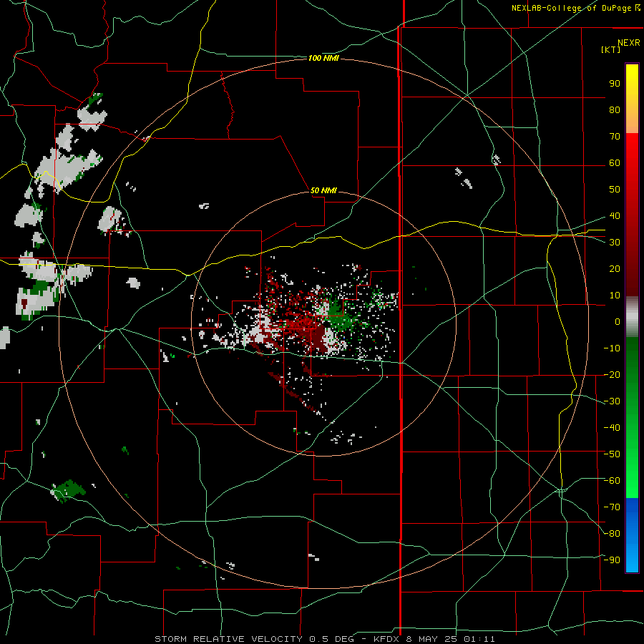The width and height of the screenshot is (644, 644).
Task: Click the KFDX radar site identifier in the caption
Action: pyautogui.click(x=387, y=639)
